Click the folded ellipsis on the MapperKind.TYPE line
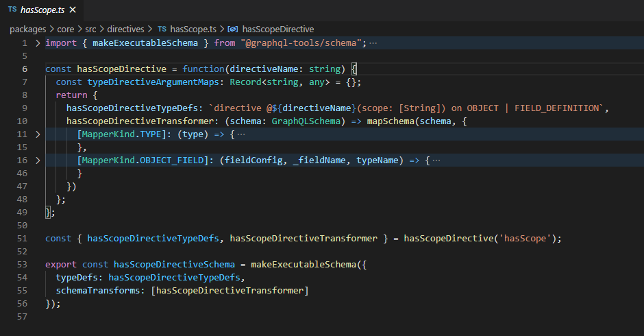Screen dimensions: 644x336 240,134
